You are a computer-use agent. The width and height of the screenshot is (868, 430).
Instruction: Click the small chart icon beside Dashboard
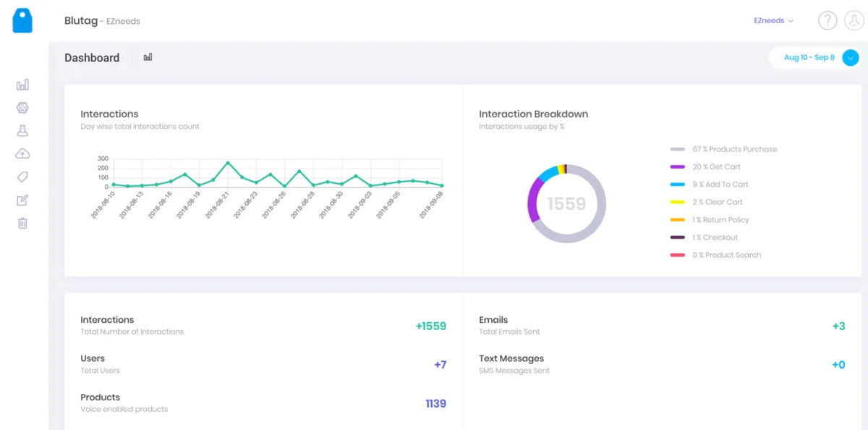click(x=148, y=57)
